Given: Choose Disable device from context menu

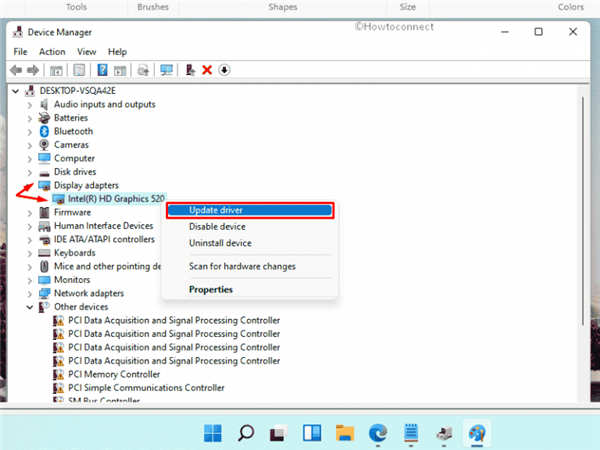Looking at the screenshot, I should tap(250, 227).
